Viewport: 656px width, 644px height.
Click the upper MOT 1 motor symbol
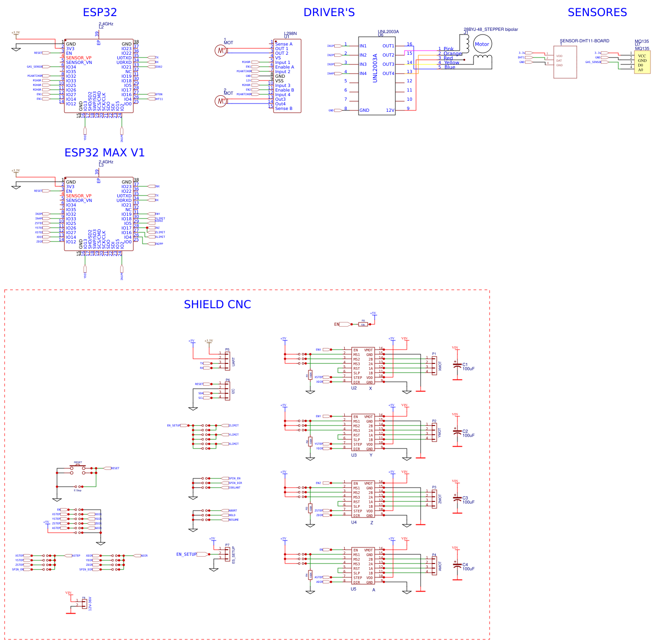[x=221, y=51]
